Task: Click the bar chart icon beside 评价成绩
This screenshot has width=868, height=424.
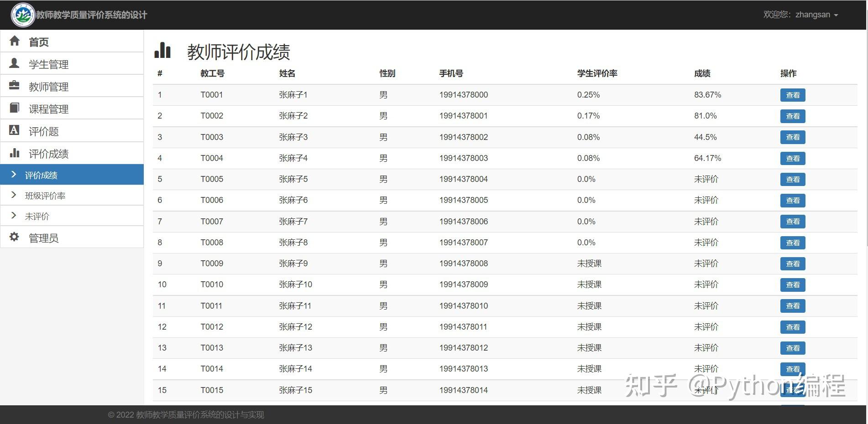Action: tap(15, 153)
